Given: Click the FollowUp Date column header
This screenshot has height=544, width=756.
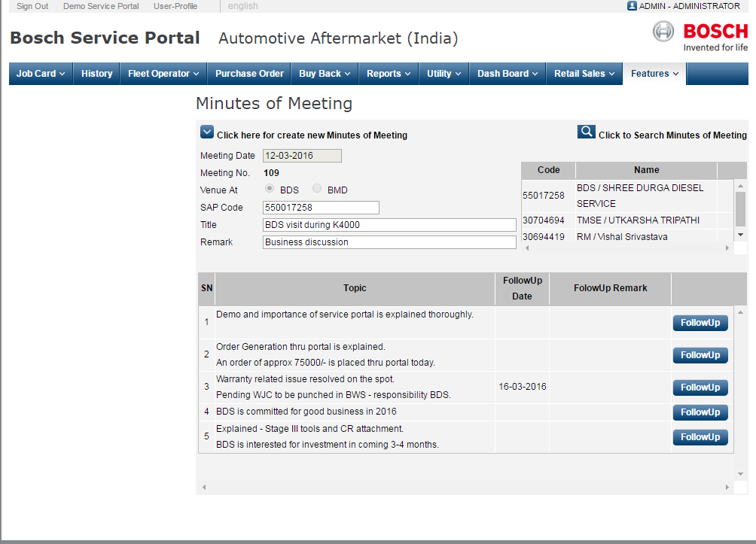Looking at the screenshot, I should (522, 288).
